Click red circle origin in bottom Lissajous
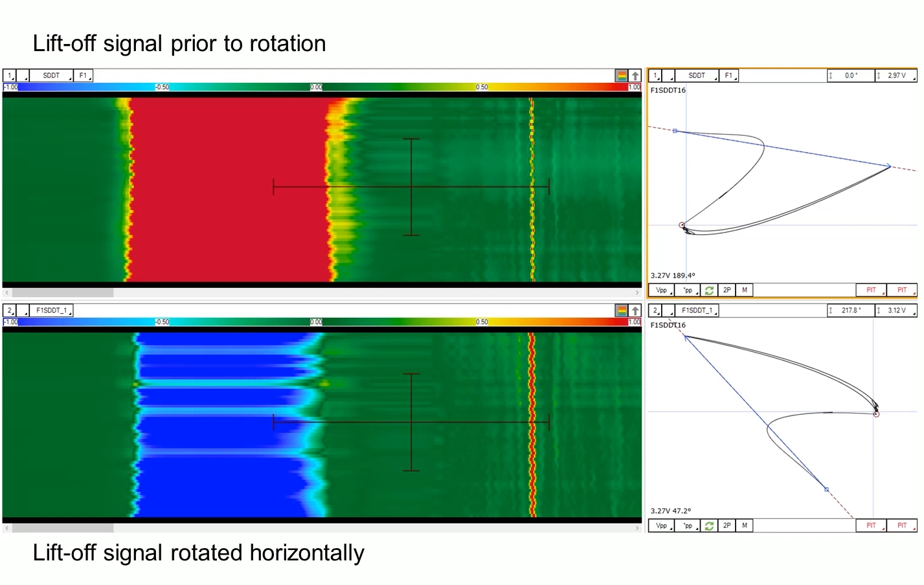The image size is (924, 585). coord(876,414)
